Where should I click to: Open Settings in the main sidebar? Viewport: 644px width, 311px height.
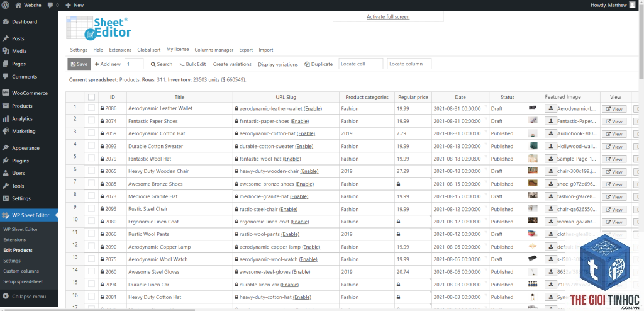click(29, 198)
